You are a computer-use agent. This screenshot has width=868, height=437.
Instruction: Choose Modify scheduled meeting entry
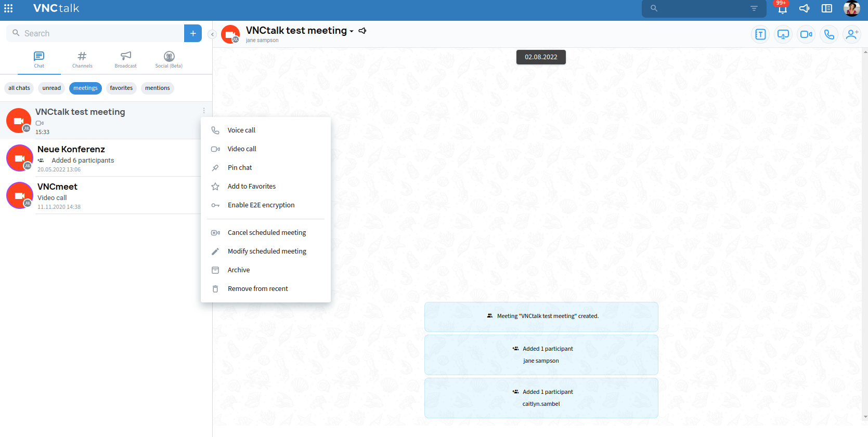point(266,251)
